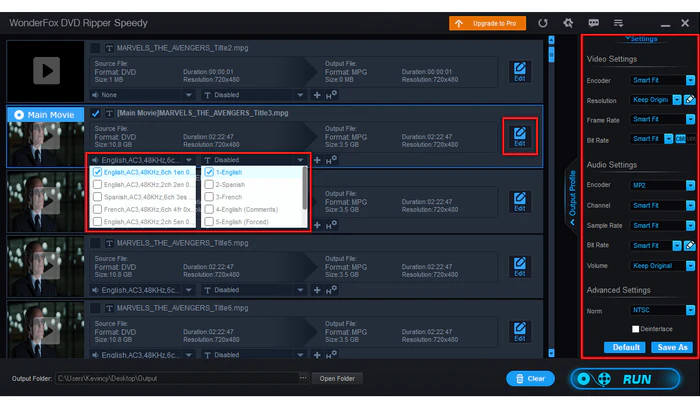Image resolution: width=700 pixels, height=407 pixels.
Task: Click the Clear button
Action: tap(530, 378)
